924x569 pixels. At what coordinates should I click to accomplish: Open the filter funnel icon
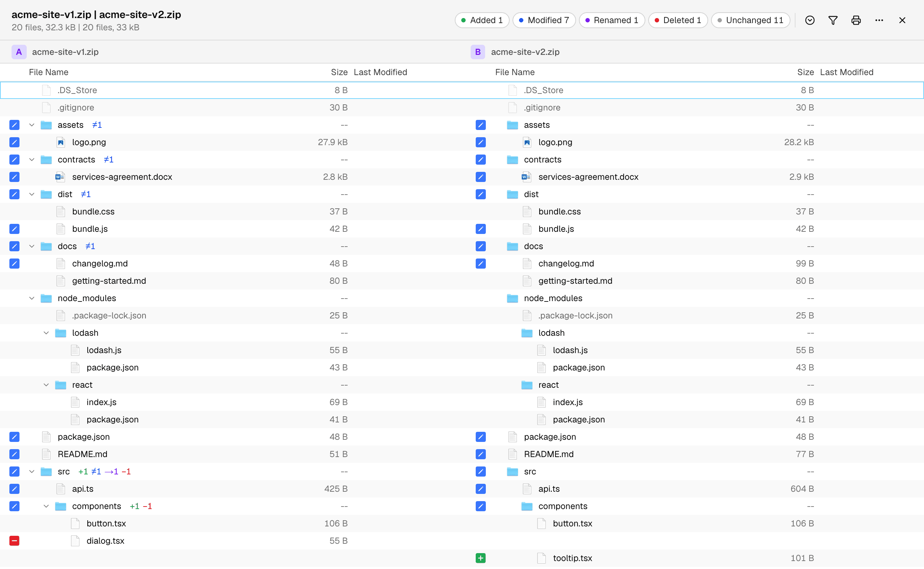point(833,20)
